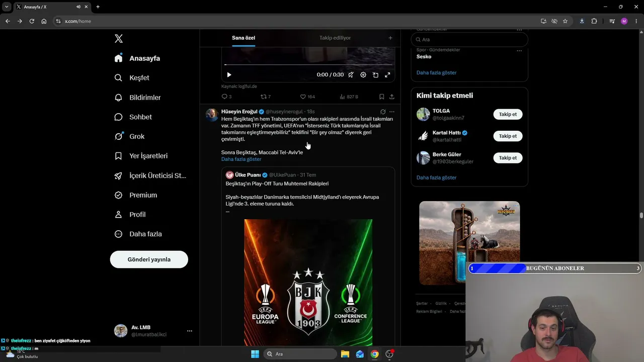Open the Chrome three-dot menu
644x362 pixels.
636,21
